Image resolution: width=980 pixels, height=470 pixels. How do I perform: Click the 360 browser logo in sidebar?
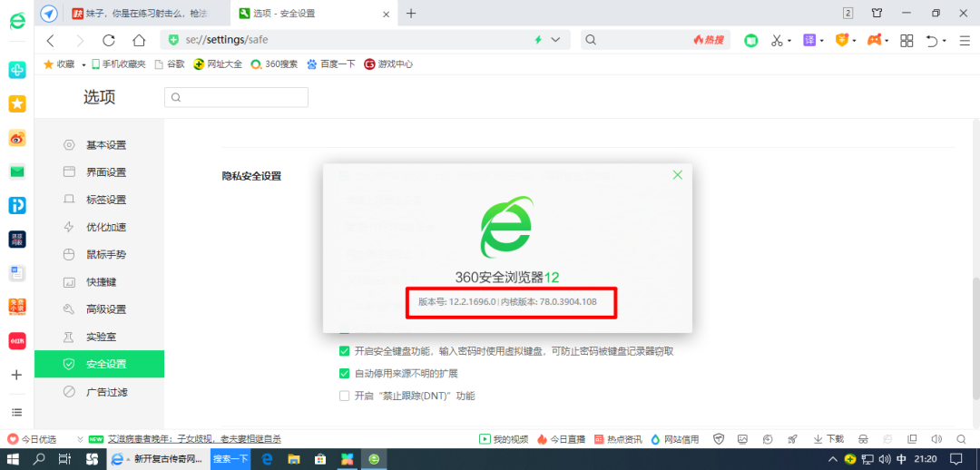coord(17,21)
